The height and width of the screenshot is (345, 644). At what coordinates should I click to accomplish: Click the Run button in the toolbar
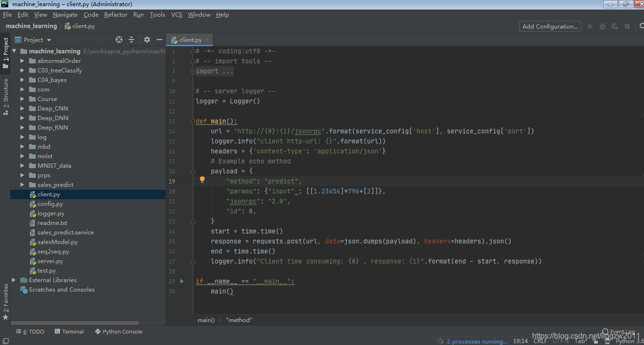pos(591,27)
